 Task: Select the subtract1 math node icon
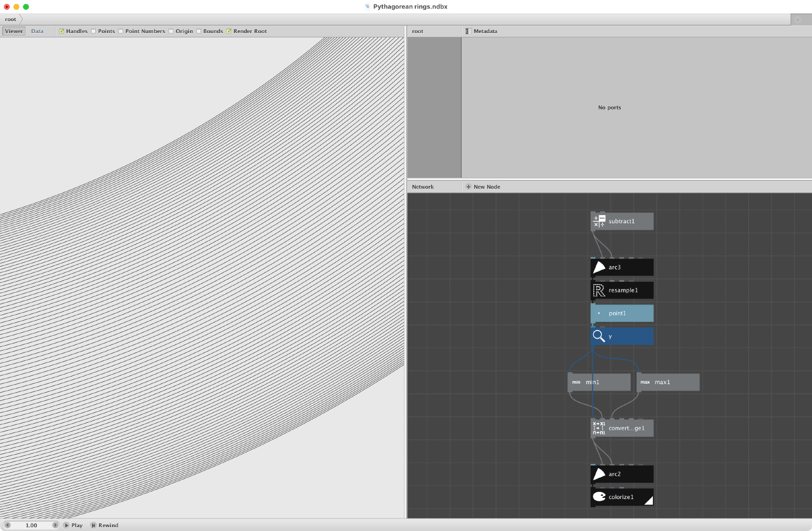click(x=599, y=221)
